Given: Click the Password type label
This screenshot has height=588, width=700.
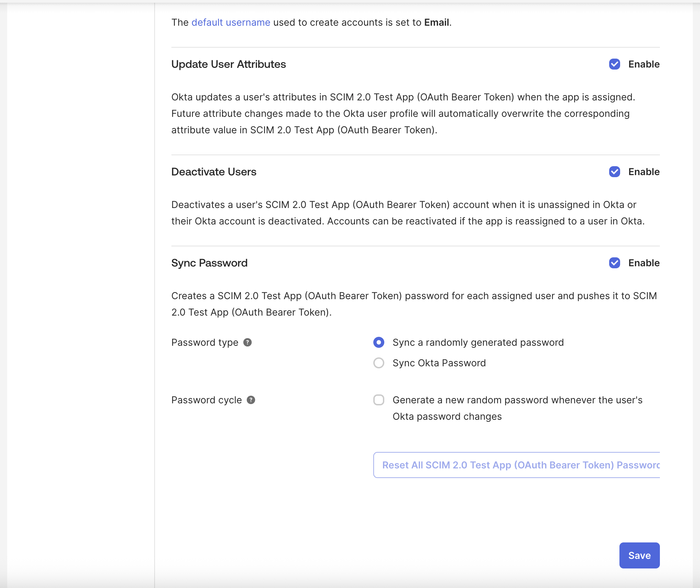Looking at the screenshot, I should pos(204,342).
